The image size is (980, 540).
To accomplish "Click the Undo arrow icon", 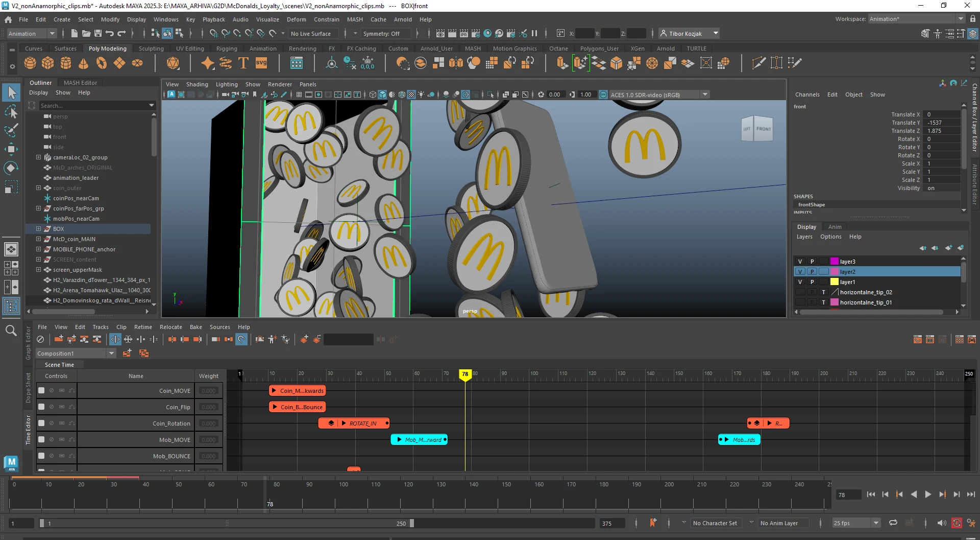I will (109, 34).
